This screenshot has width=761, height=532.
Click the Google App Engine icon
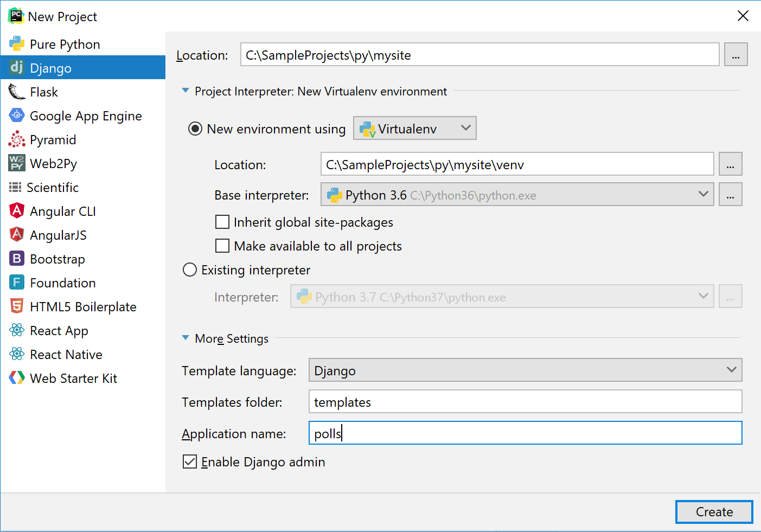[17, 115]
